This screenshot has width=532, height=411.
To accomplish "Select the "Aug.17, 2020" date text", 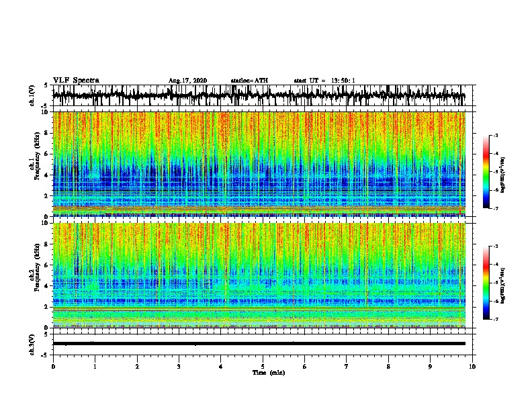I will [x=187, y=81].
